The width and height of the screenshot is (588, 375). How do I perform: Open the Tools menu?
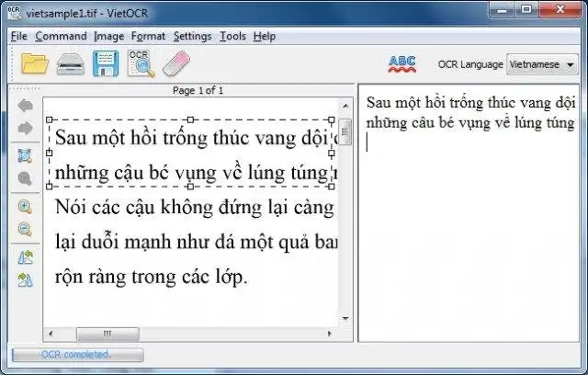(x=232, y=37)
